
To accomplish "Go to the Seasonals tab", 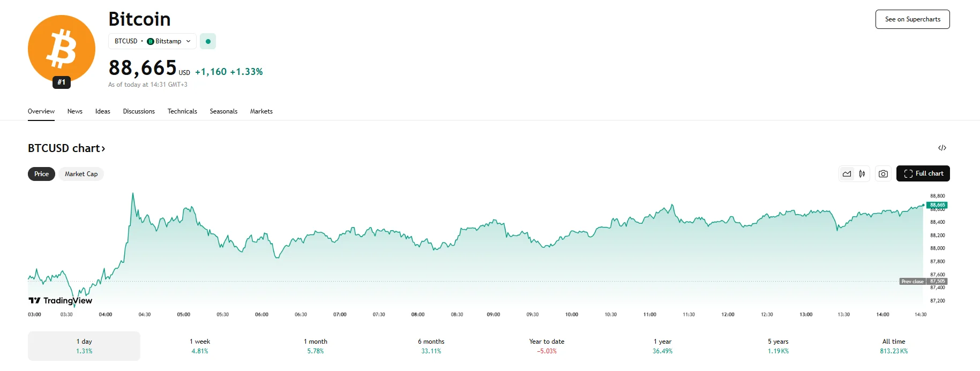I will tap(223, 111).
